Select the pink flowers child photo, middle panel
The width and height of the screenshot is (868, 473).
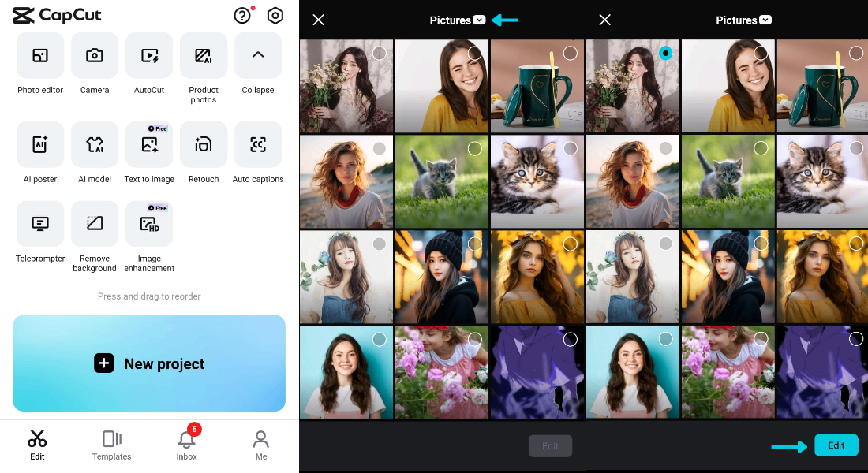(x=474, y=339)
